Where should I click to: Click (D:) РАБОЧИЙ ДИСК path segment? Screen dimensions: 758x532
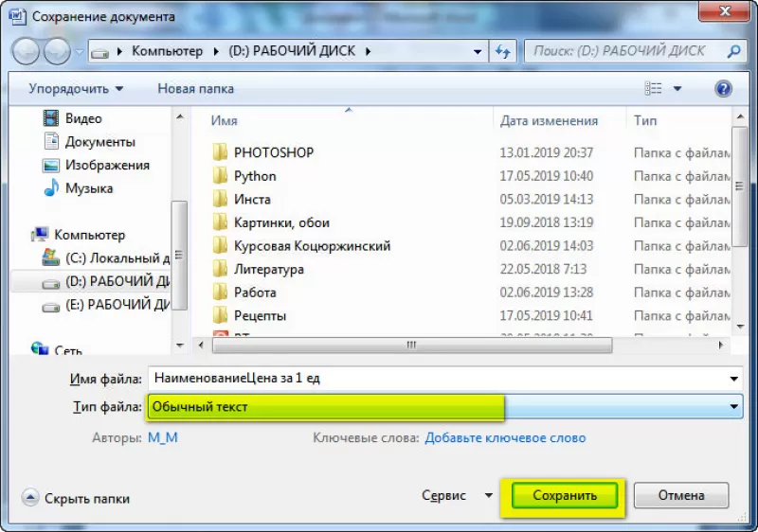point(292,51)
